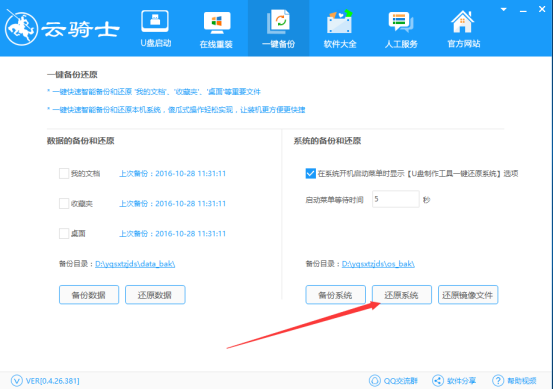Close the 云骑士 window

(542, 9)
